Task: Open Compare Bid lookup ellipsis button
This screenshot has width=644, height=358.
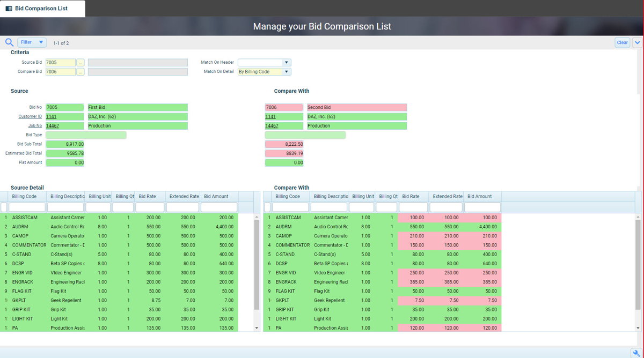Action: click(80, 72)
